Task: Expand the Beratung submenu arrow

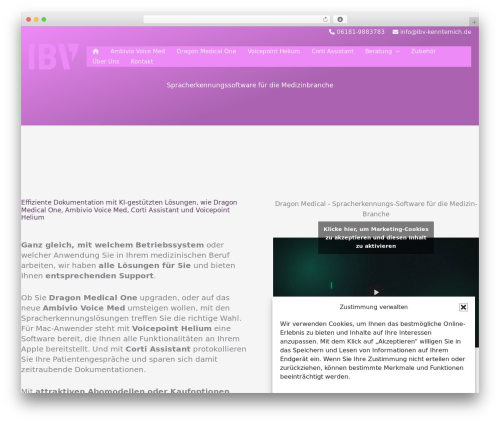Action: click(x=397, y=52)
